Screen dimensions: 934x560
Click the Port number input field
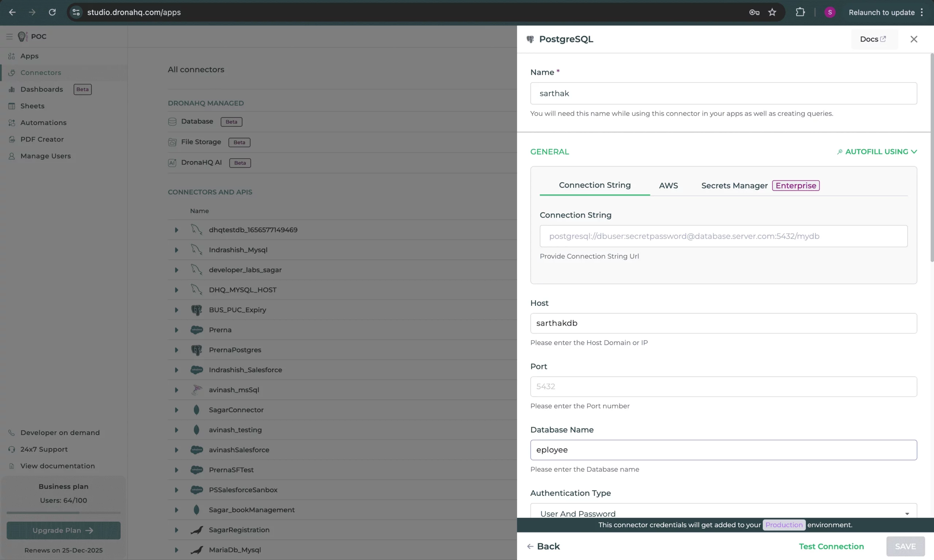(723, 386)
